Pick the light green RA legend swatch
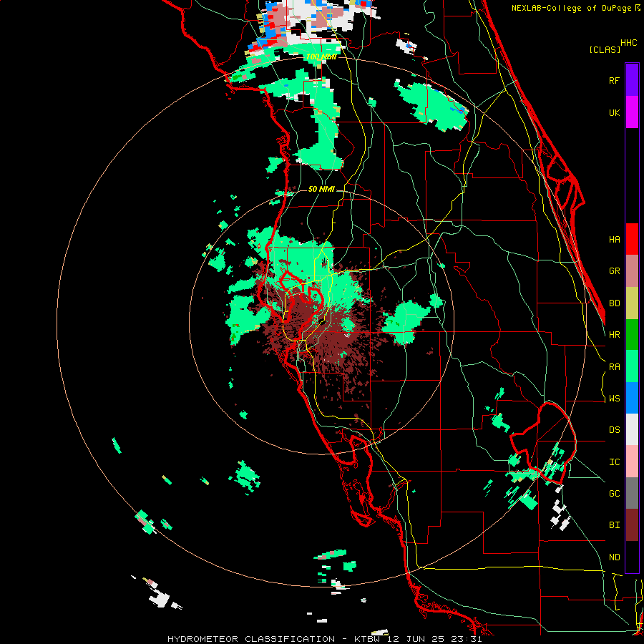644x644 pixels. pyautogui.click(x=632, y=366)
